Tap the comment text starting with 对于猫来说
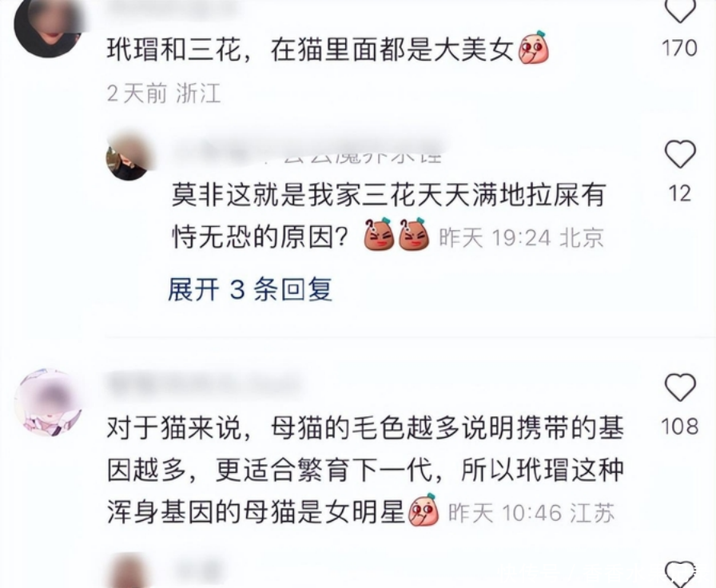Viewport: 716px width, 588px height. (x=365, y=471)
